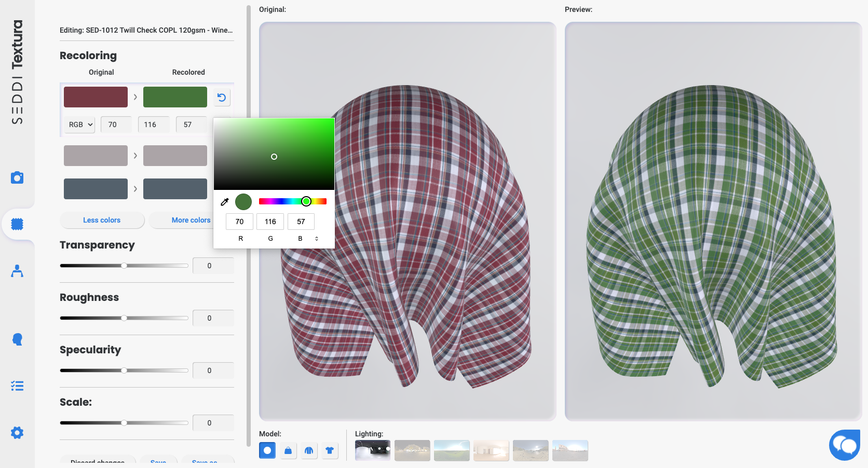
Task: Click the gray original color swatch
Action: [96, 155]
